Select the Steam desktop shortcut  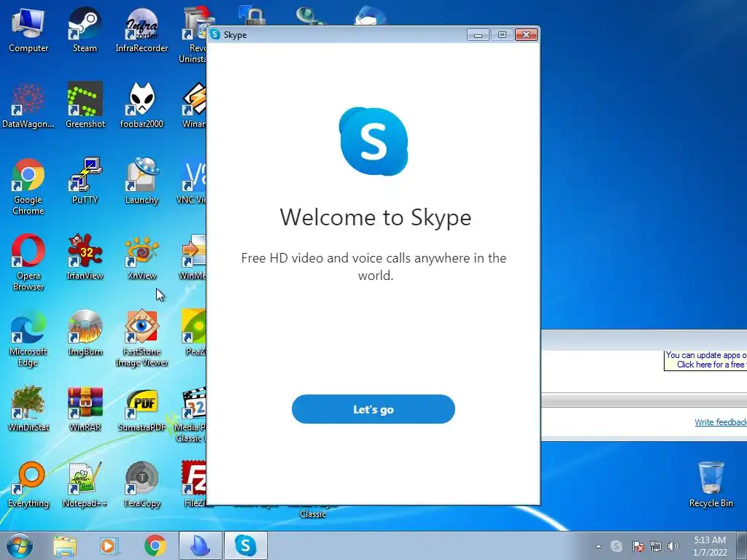pyautogui.click(x=85, y=29)
